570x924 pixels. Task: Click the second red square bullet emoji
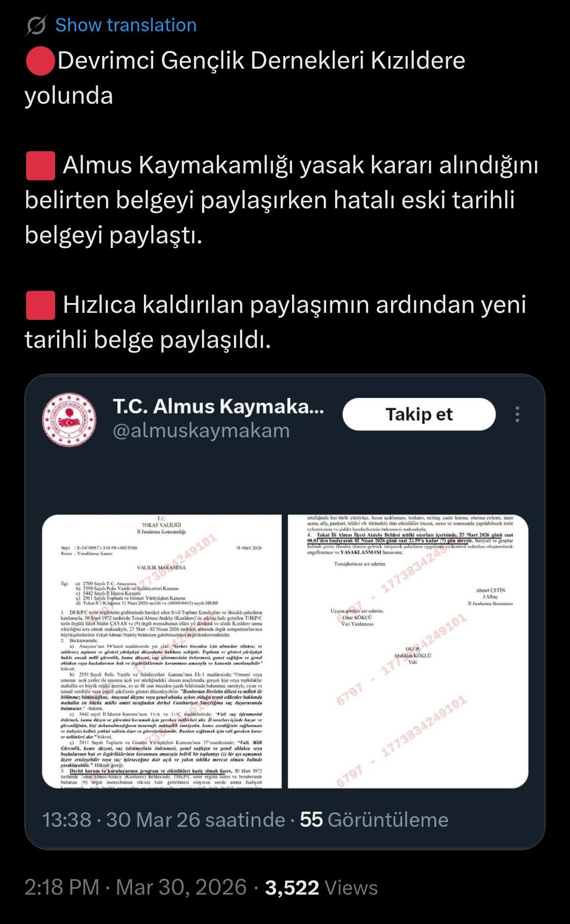[40, 305]
